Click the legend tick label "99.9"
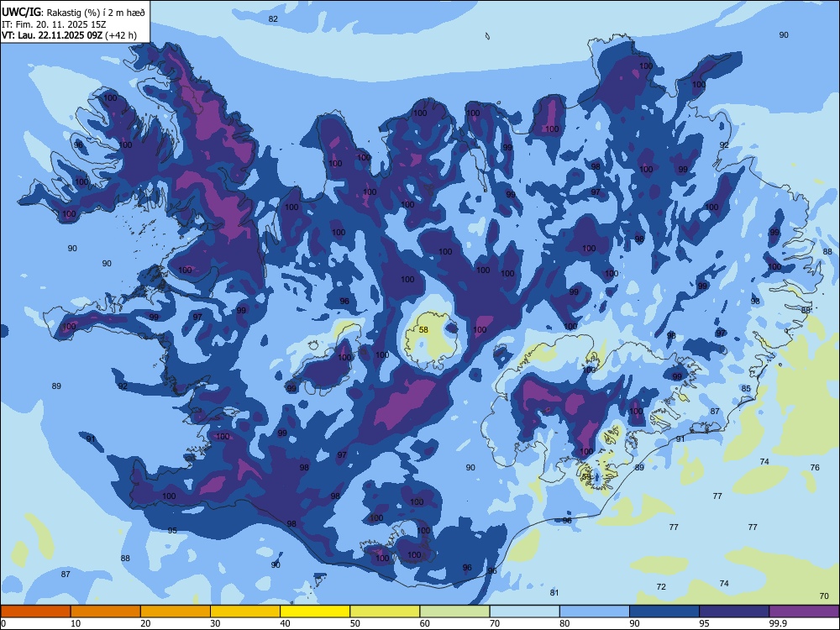Image resolution: width=840 pixels, height=630 pixels. pos(778,623)
